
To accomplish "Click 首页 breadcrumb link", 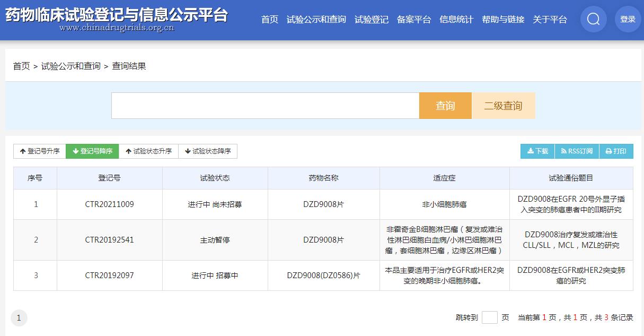I will (x=22, y=66).
